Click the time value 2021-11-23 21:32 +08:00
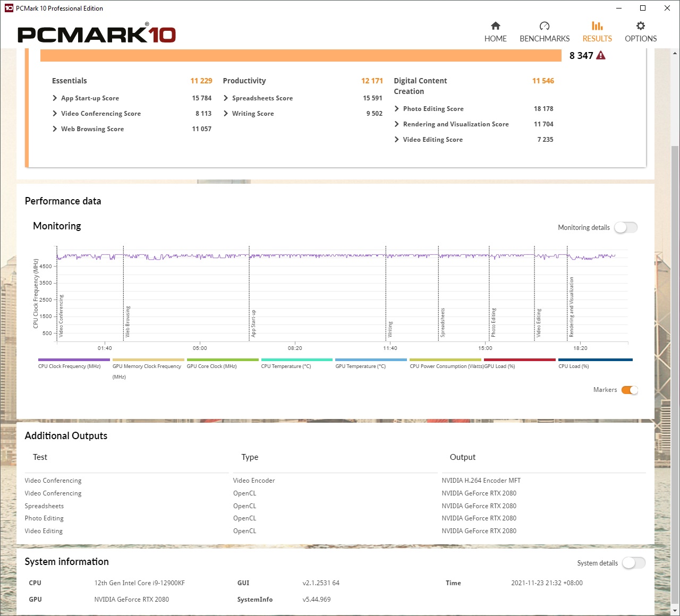 [547, 583]
